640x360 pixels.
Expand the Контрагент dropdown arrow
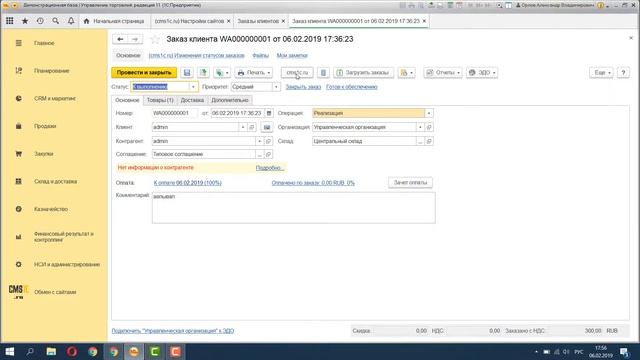click(x=260, y=141)
